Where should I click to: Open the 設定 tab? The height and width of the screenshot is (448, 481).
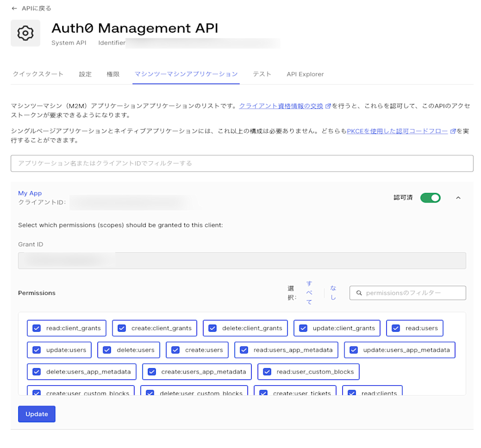(85, 74)
